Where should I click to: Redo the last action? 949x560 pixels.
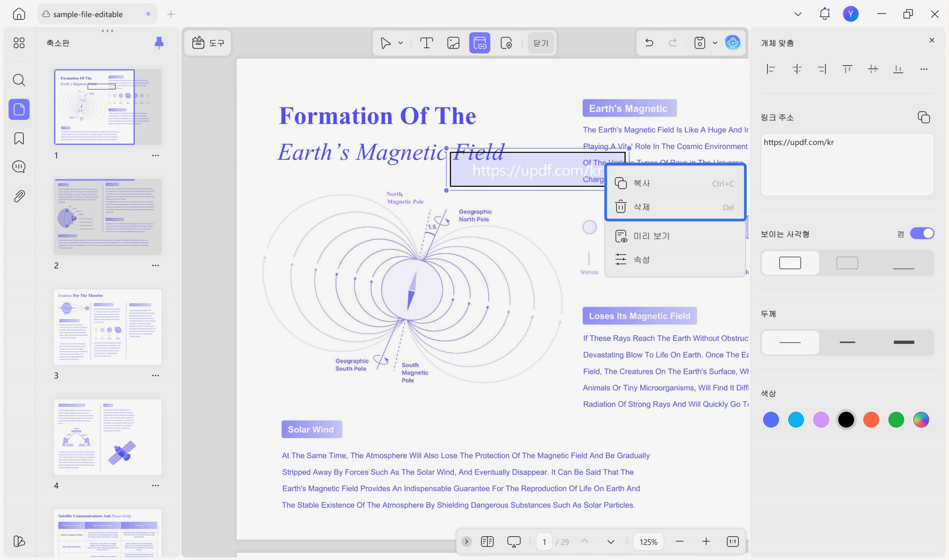(672, 43)
